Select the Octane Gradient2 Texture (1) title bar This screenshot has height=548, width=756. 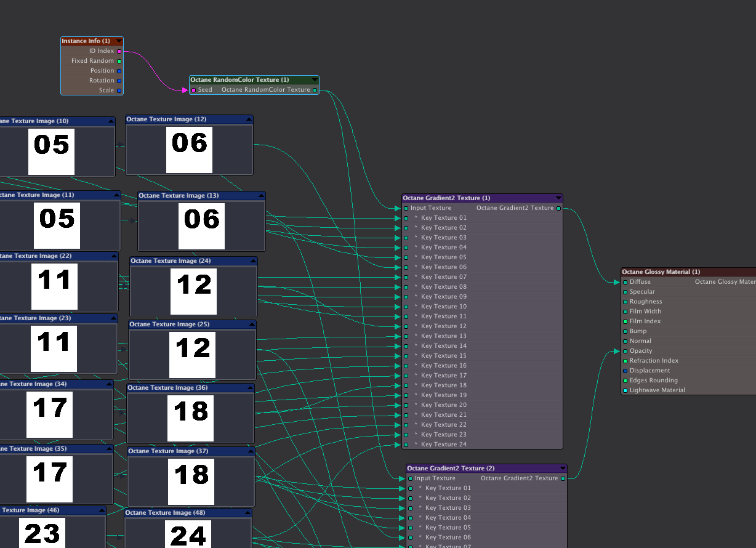coord(482,198)
